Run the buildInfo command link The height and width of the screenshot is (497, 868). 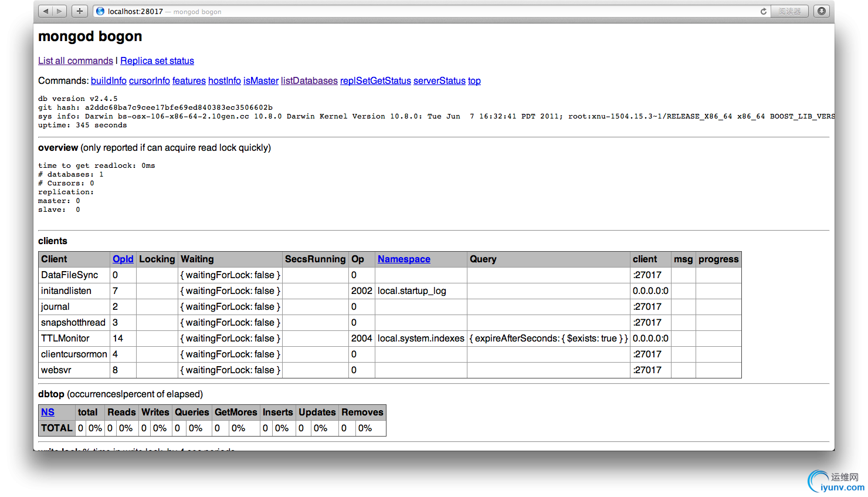108,80
